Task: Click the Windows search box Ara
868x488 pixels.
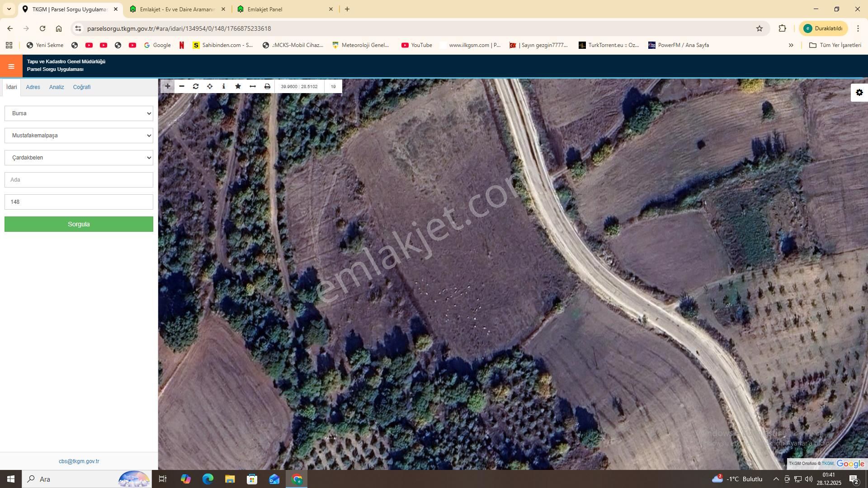Action: 86,479
